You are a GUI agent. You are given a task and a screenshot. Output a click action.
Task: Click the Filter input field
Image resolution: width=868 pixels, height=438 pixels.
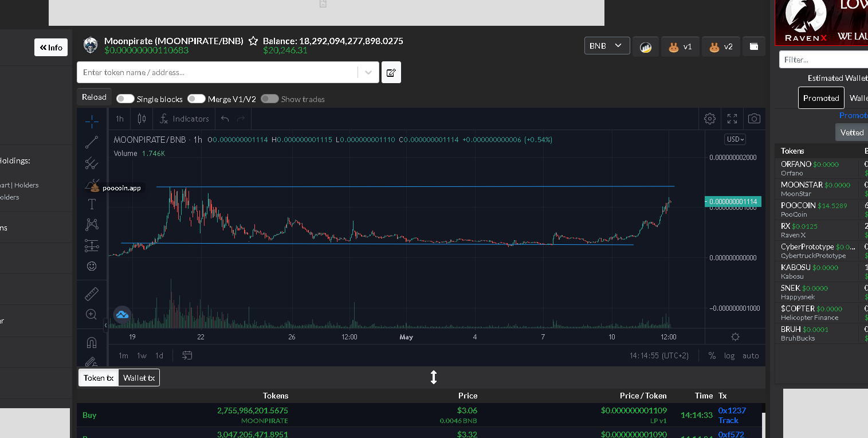pos(823,60)
